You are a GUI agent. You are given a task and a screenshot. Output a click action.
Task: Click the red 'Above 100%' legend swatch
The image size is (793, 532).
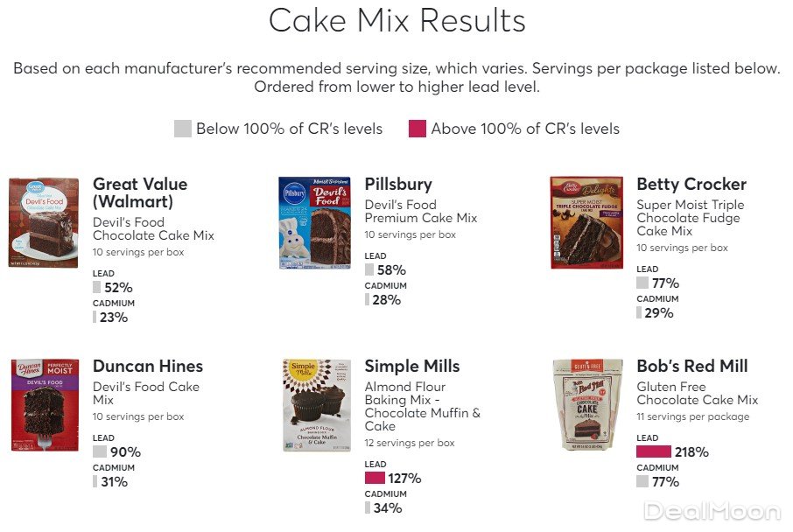(418, 129)
